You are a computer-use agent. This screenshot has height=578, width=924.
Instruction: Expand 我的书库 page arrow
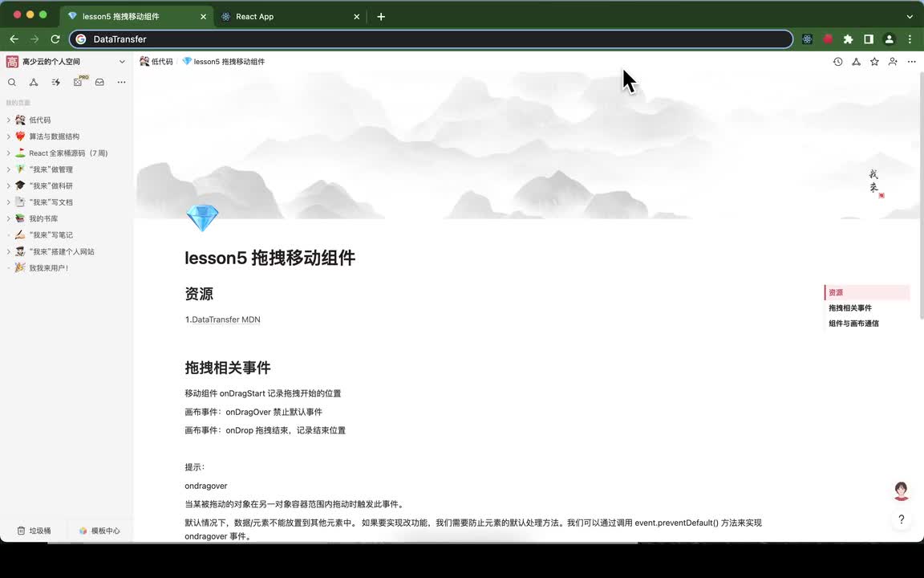point(8,218)
